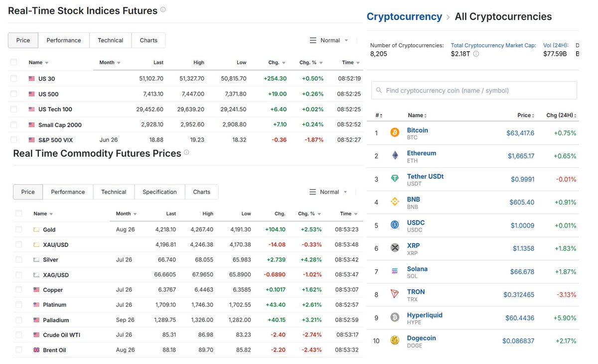The width and height of the screenshot is (598, 364).
Task: Toggle the select-all checkbox in indices table header
Action: point(13,62)
